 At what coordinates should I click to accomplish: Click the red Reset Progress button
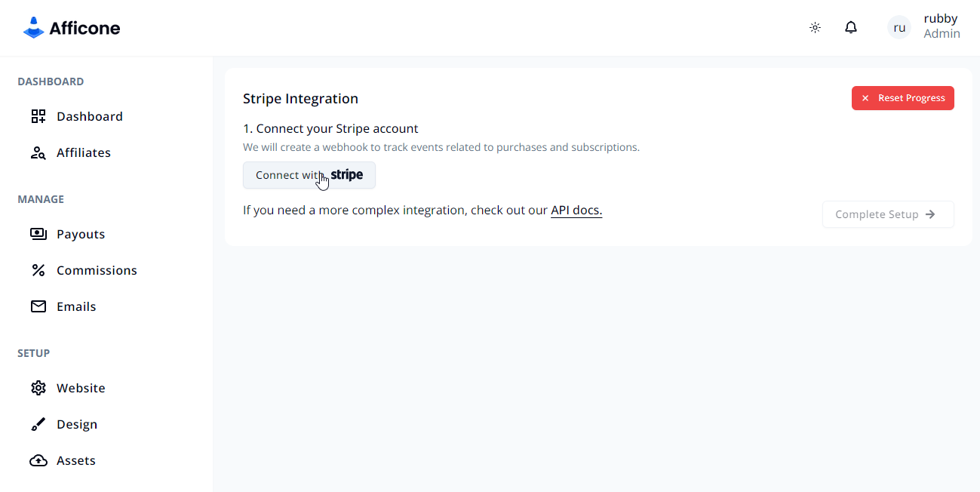(902, 98)
